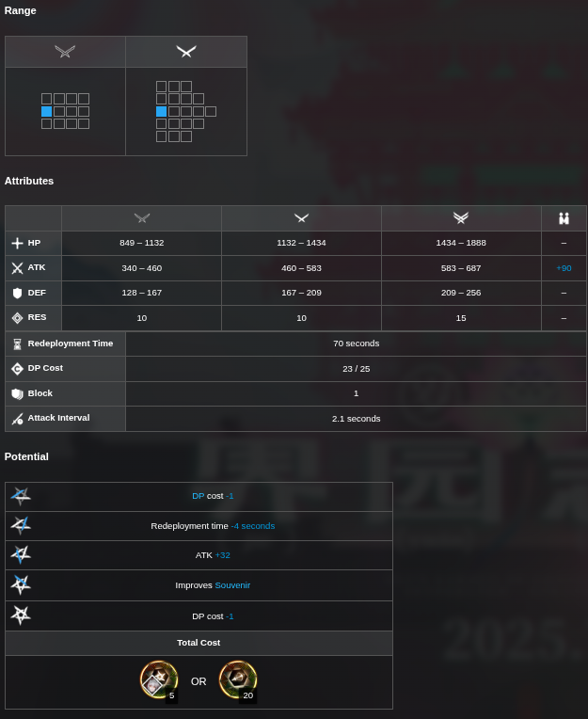Click the Attack Interval icon
This screenshot has height=719, width=588.
click(17, 419)
